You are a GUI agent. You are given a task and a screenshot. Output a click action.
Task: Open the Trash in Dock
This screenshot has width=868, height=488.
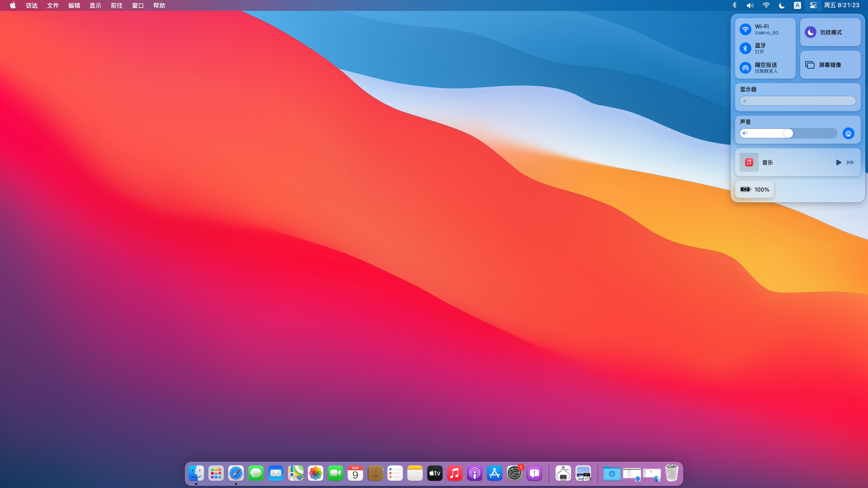tap(671, 473)
